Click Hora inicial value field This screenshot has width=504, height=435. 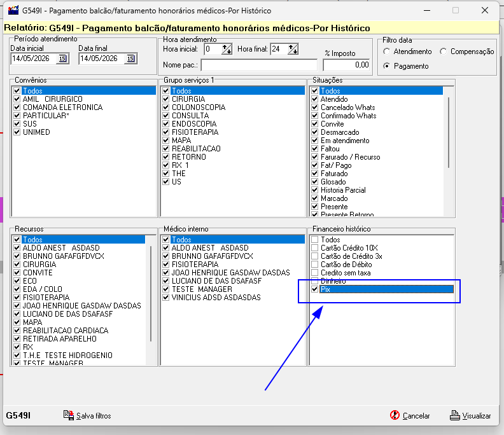point(213,49)
